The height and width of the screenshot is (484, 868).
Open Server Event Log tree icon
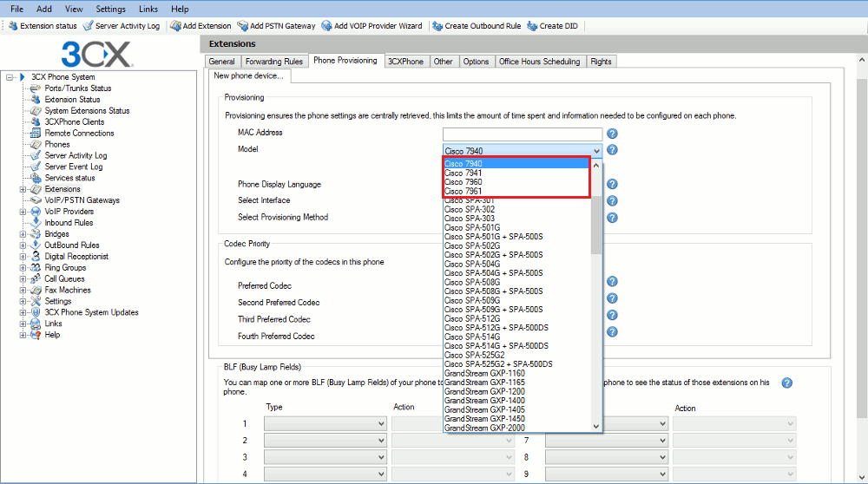click(x=36, y=167)
